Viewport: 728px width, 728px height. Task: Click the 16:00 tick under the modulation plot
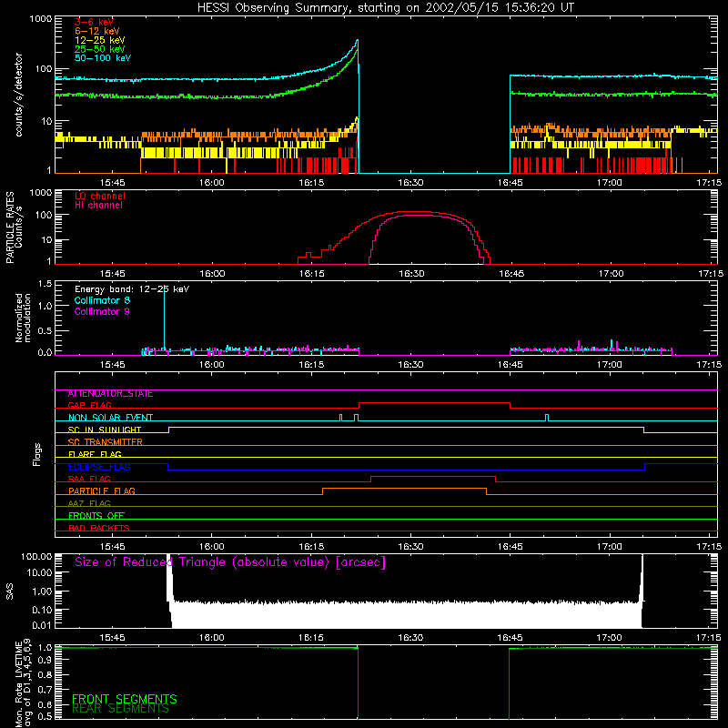(212, 365)
